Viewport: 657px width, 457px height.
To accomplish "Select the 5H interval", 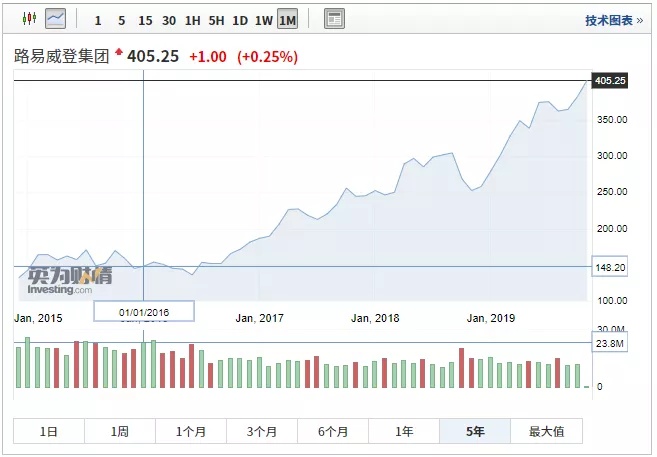I will point(216,20).
